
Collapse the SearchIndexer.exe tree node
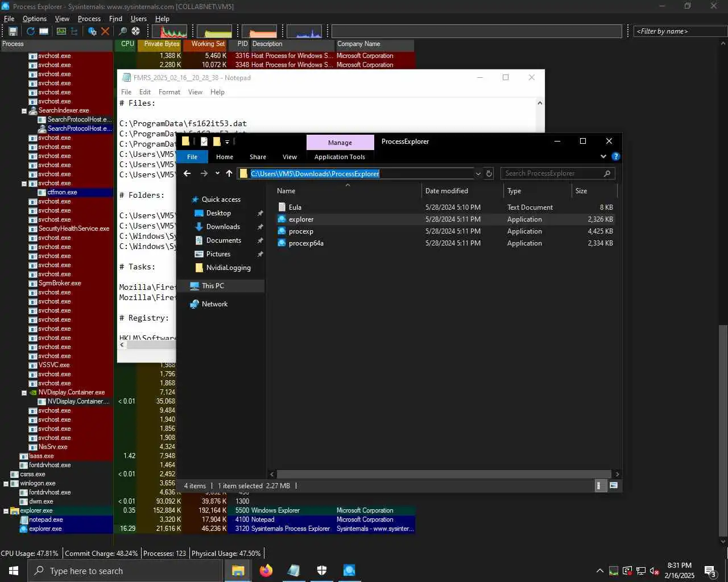pyautogui.click(x=24, y=111)
